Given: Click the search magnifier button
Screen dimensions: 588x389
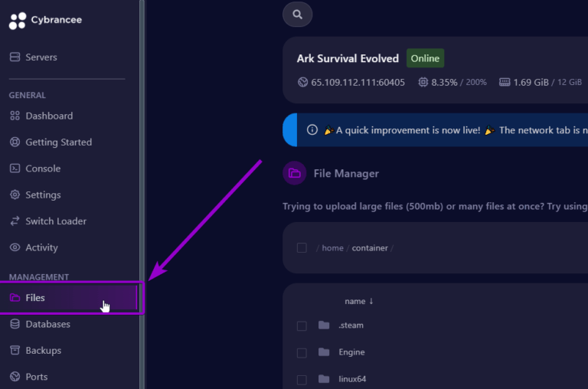Looking at the screenshot, I should click(x=297, y=14).
